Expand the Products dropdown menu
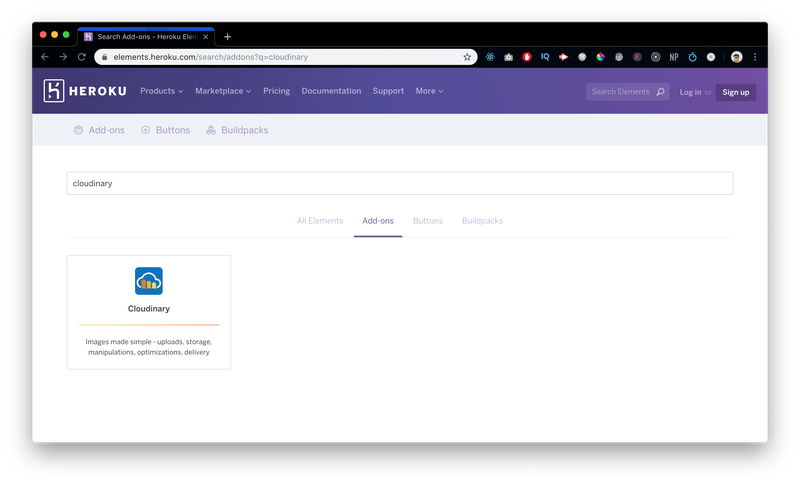The width and height of the screenshot is (800, 485). coord(161,91)
